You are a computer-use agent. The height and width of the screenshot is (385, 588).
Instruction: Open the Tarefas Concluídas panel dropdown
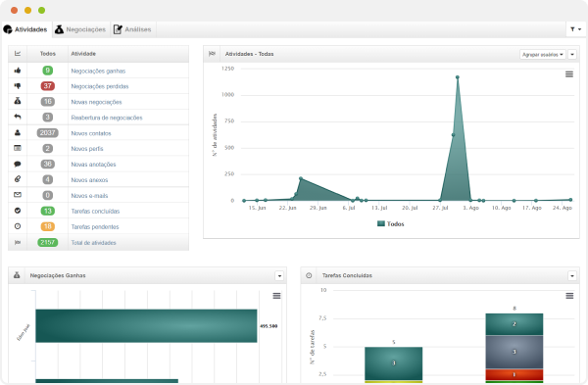572,276
